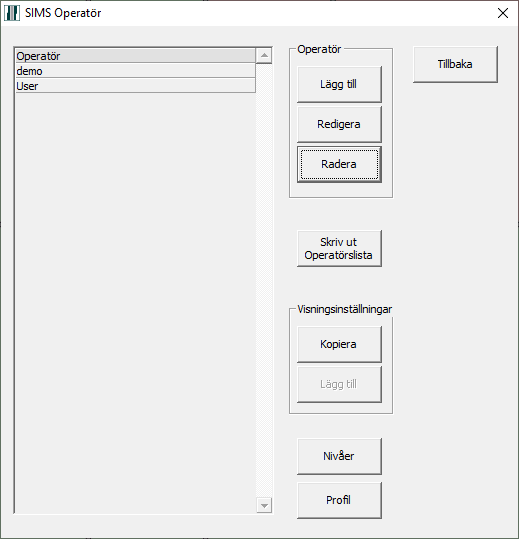Print list via Skriv ut Operatörslista
Viewport: 519px width, 539px height.
click(339, 249)
